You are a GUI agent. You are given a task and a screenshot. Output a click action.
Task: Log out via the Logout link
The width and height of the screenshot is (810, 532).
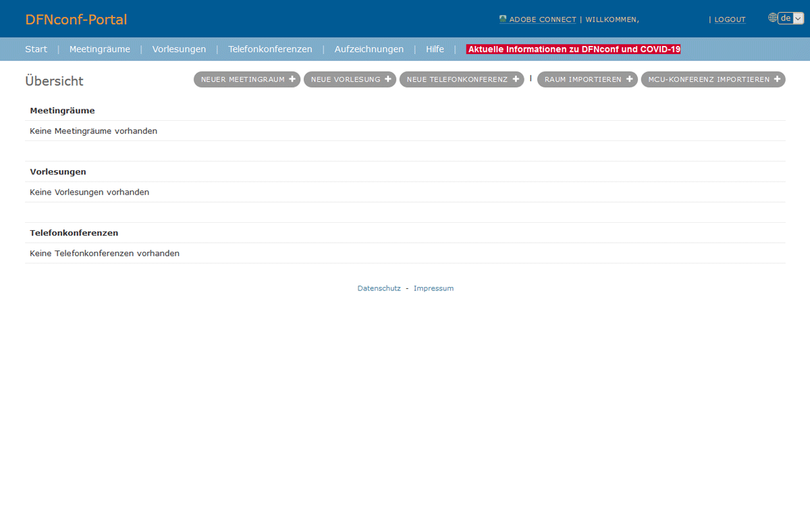pos(730,20)
